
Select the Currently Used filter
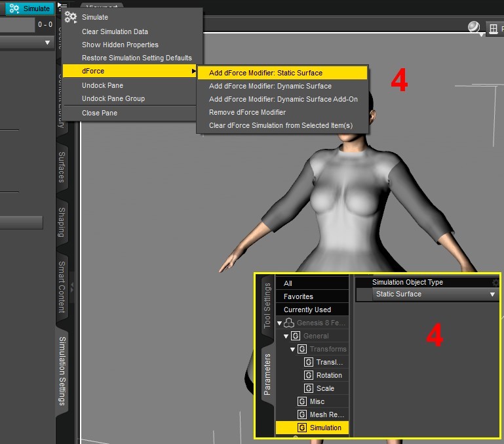312,310
